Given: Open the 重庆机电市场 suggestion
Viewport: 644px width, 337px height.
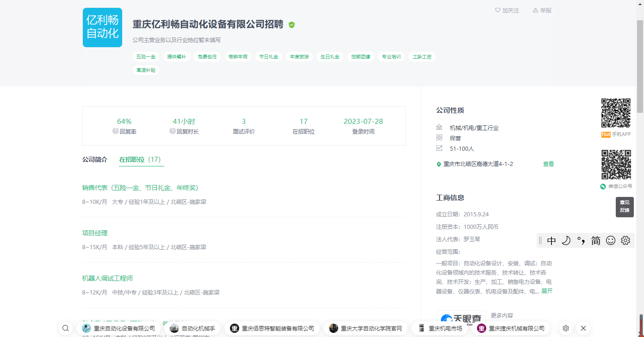Looking at the screenshot, I should (x=440, y=328).
